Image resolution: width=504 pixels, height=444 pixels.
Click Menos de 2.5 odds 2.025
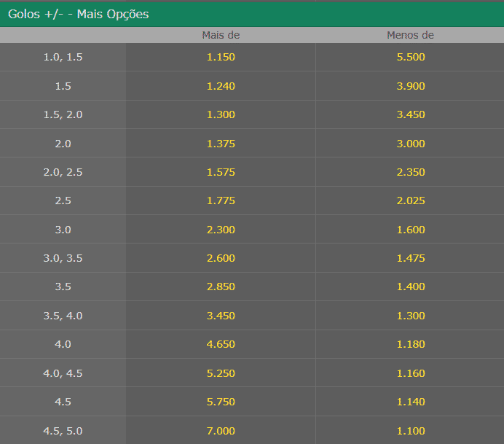[x=410, y=200]
